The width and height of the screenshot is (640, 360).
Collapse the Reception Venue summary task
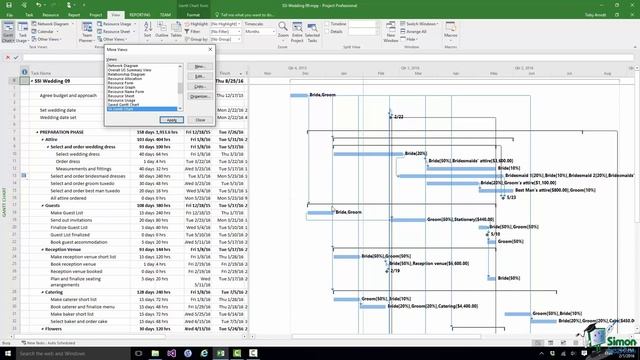coord(42,249)
